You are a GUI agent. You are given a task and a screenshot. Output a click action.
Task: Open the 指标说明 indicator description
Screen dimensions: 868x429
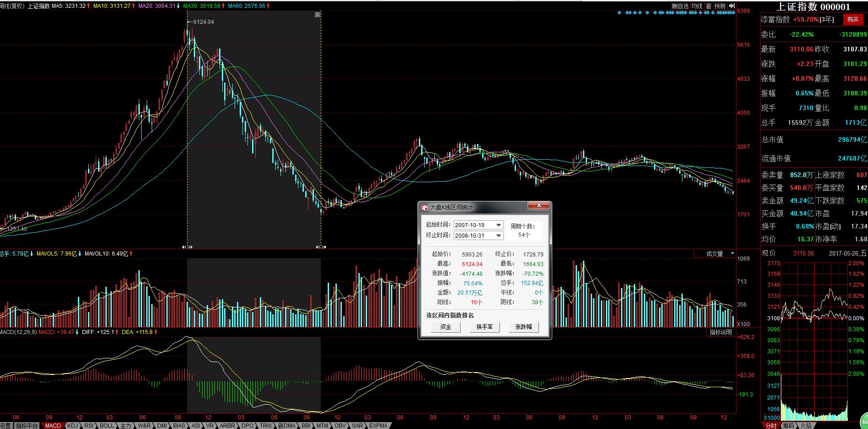720,332
